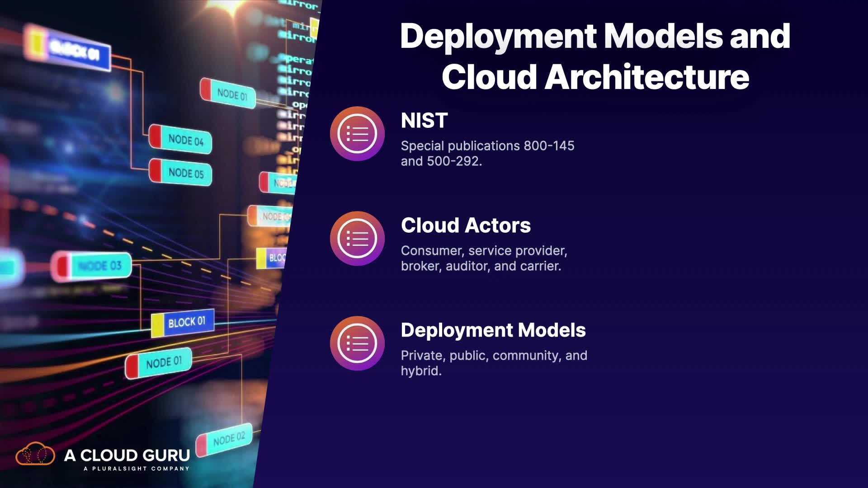Click the list icon beside NIST
Screen dimensions: 868x488
(357, 134)
